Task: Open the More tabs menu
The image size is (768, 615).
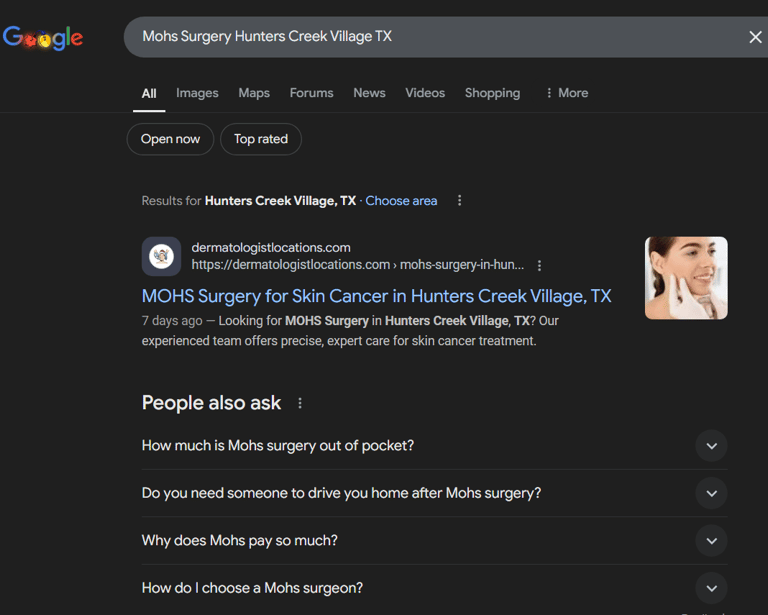Action: coord(567,93)
